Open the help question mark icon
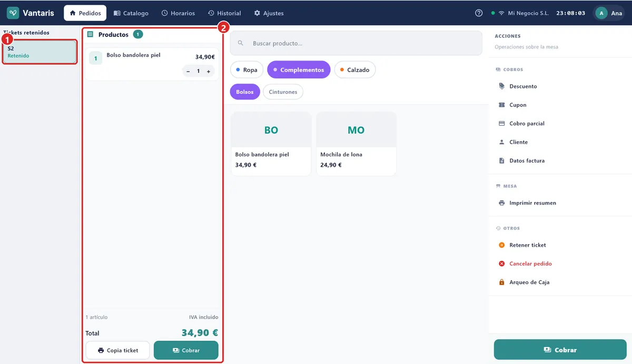The width and height of the screenshot is (632, 364). (x=479, y=13)
